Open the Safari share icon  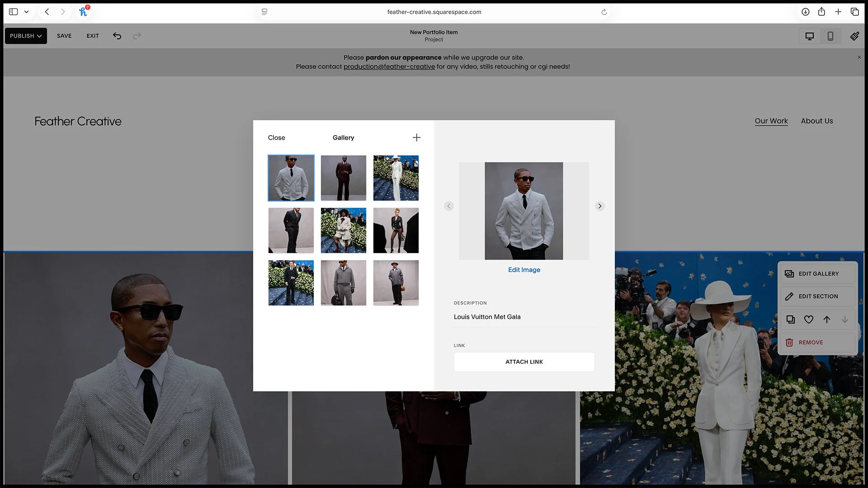pyautogui.click(x=822, y=12)
